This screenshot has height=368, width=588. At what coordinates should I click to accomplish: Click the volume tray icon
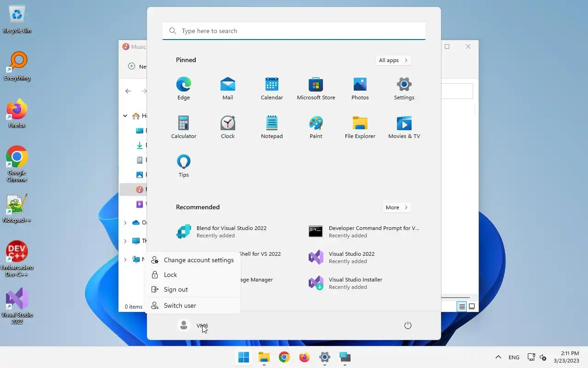click(543, 357)
